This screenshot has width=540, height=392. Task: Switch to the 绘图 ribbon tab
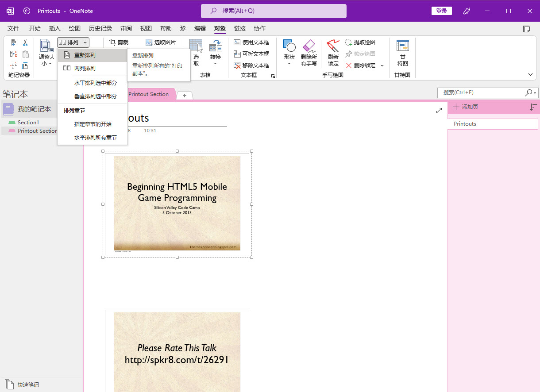click(75, 28)
